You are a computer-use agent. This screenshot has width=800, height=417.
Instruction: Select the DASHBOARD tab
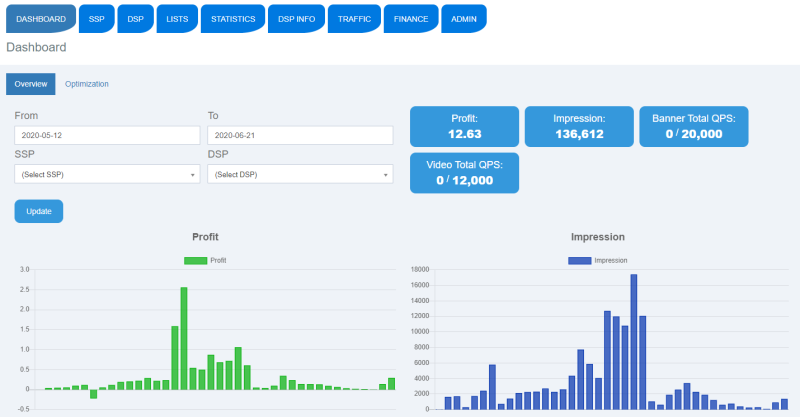click(41, 19)
